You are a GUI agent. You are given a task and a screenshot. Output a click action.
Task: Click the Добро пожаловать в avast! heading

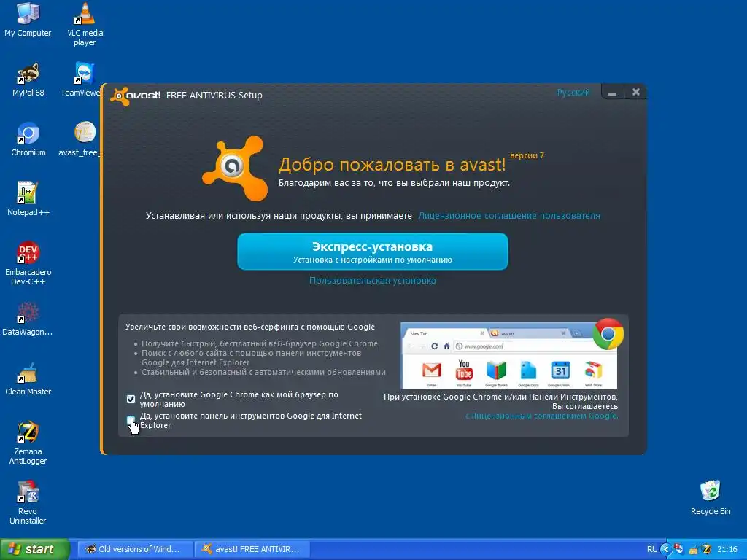click(x=392, y=164)
